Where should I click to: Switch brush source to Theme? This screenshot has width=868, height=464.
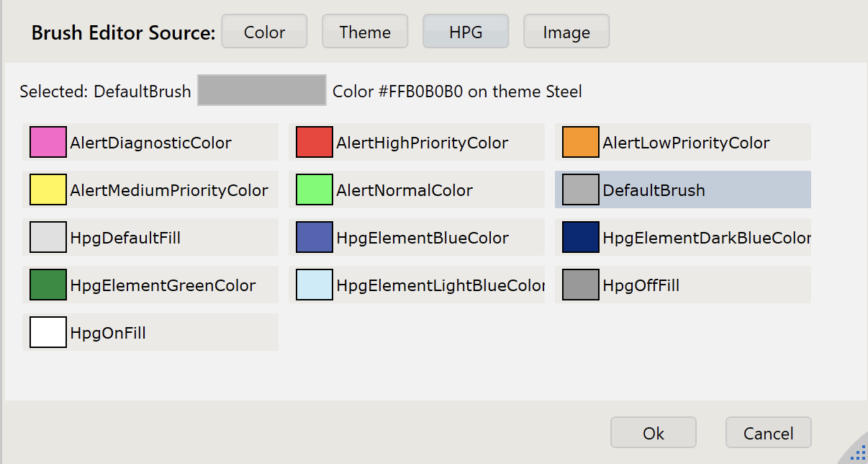click(x=365, y=32)
